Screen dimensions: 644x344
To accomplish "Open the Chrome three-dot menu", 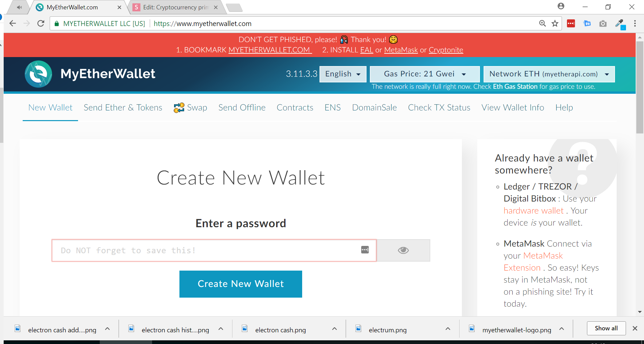I will 635,23.
